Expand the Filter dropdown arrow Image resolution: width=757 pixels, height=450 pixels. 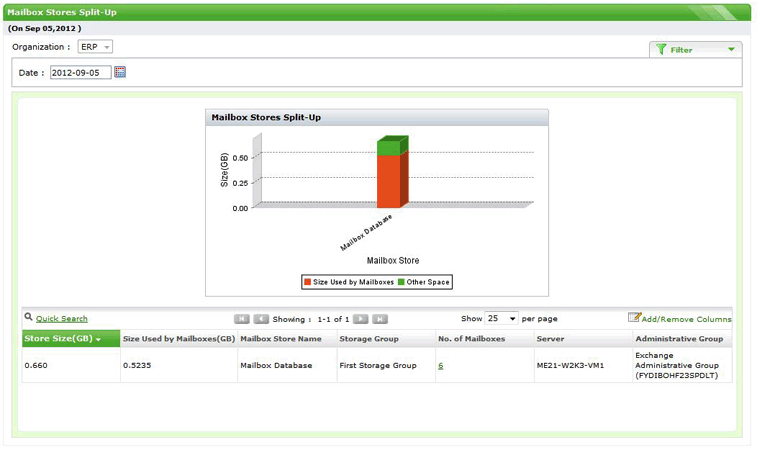tap(731, 49)
